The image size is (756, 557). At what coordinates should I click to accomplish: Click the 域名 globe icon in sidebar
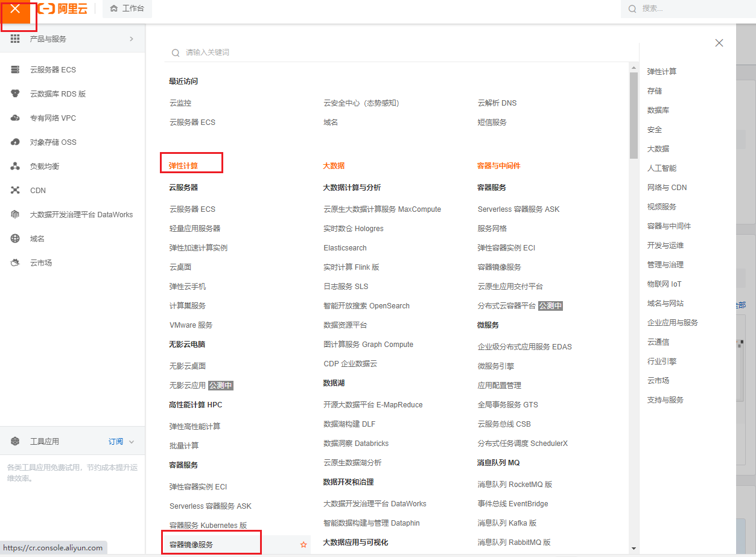16,238
